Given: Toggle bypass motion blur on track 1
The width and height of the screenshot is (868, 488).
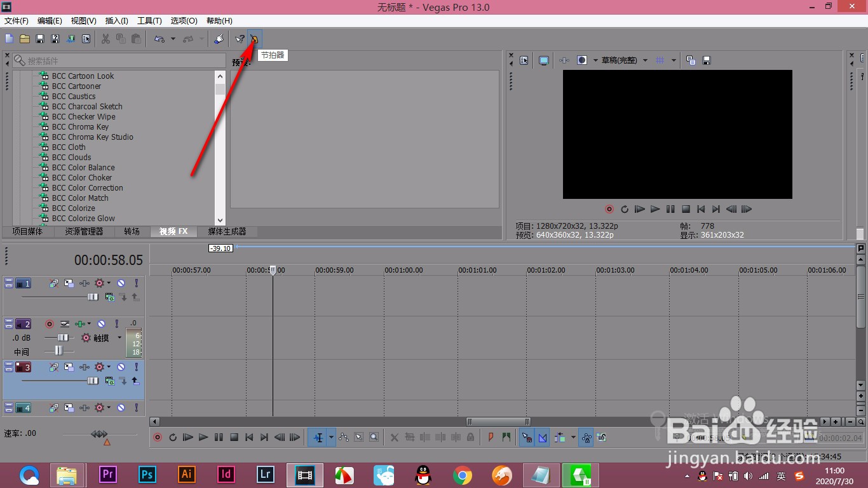Looking at the screenshot, I should (54, 283).
